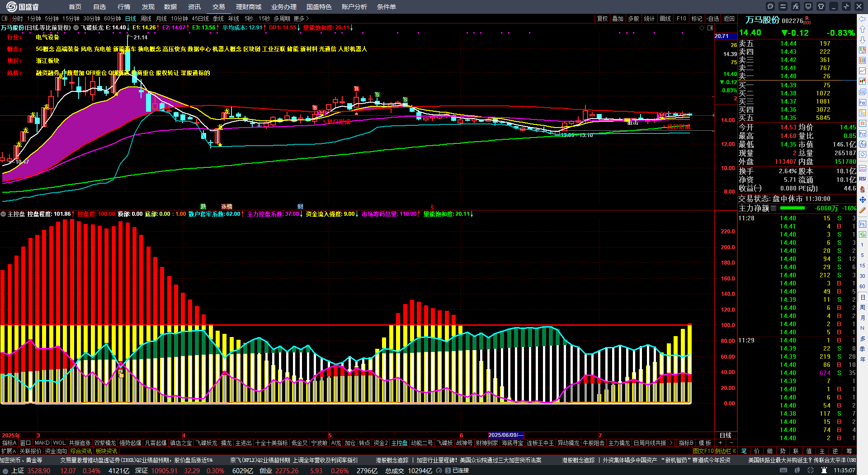Toggle 画线 drawing tools
868x475 pixels.
pyautogui.click(x=665, y=19)
